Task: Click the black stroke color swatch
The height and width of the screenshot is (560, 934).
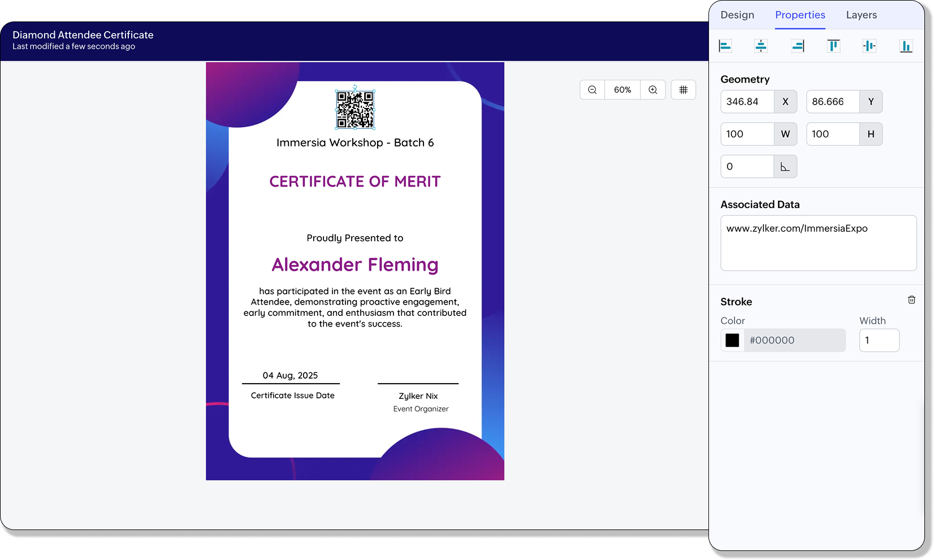Action: pos(732,340)
